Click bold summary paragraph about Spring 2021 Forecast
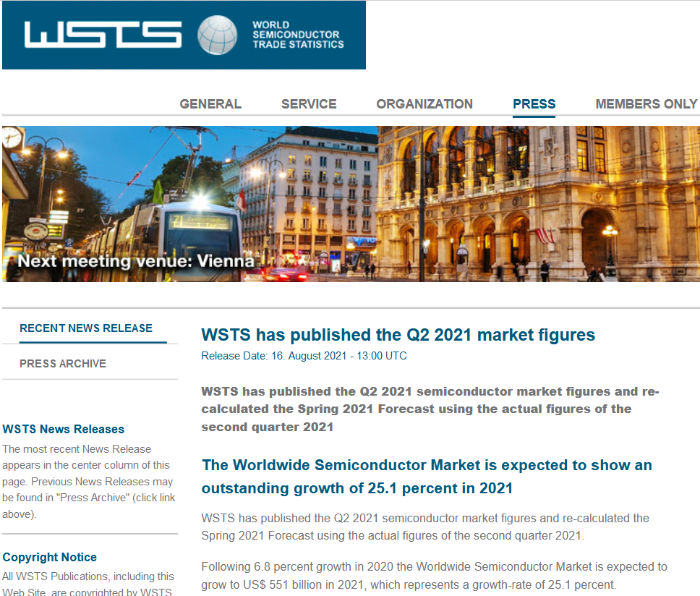 coord(430,409)
